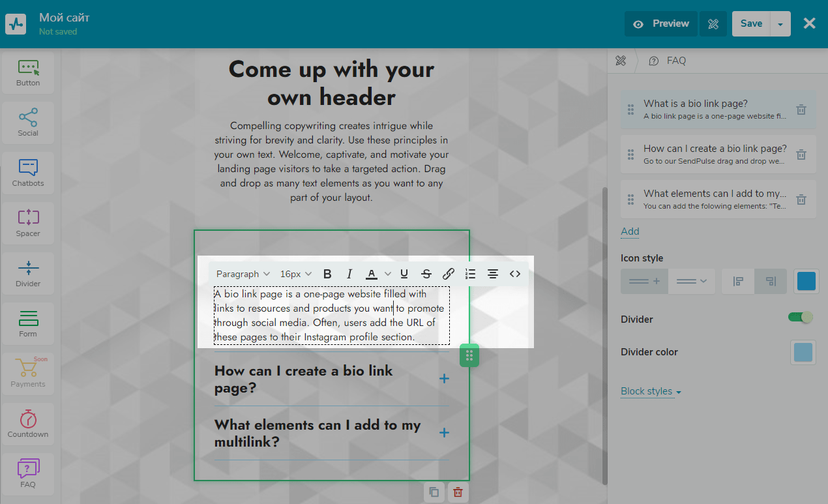Click the Preview button
The height and width of the screenshot is (504, 828).
click(x=661, y=23)
